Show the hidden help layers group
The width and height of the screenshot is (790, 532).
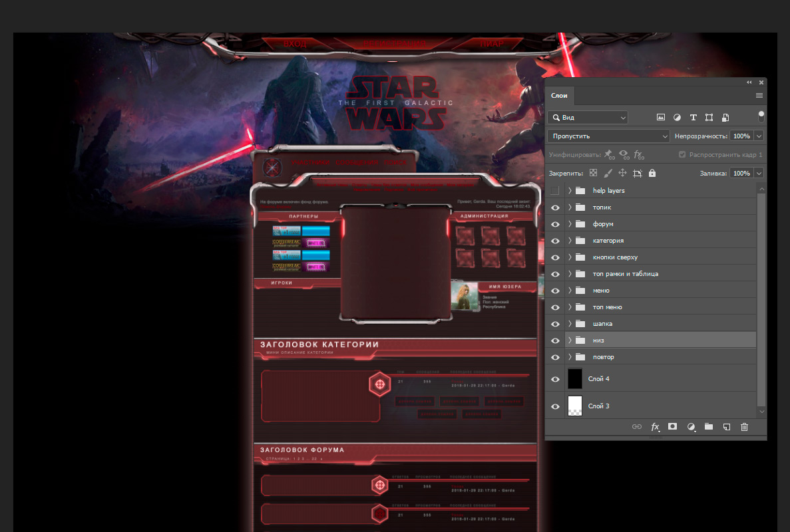(x=554, y=191)
